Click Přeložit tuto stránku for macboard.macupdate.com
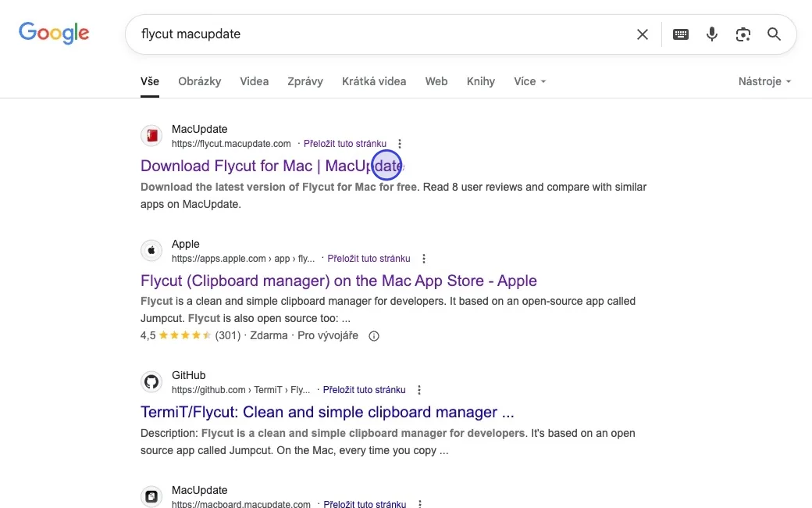812x508 pixels. click(x=365, y=504)
